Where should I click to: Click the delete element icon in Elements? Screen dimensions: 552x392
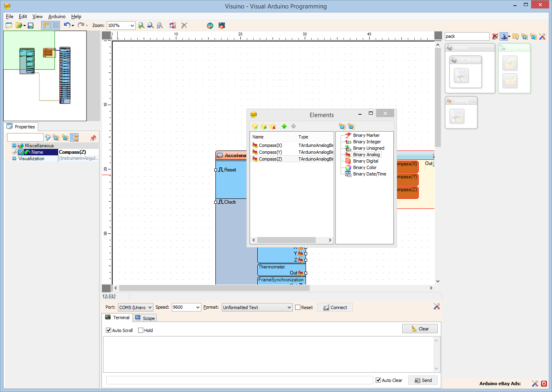273,126
